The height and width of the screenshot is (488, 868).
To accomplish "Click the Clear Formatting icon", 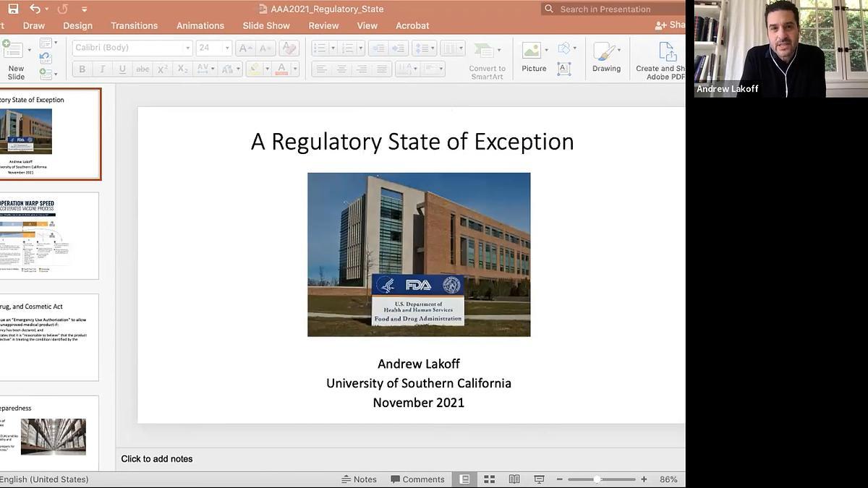I will click(x=289, y=48).
